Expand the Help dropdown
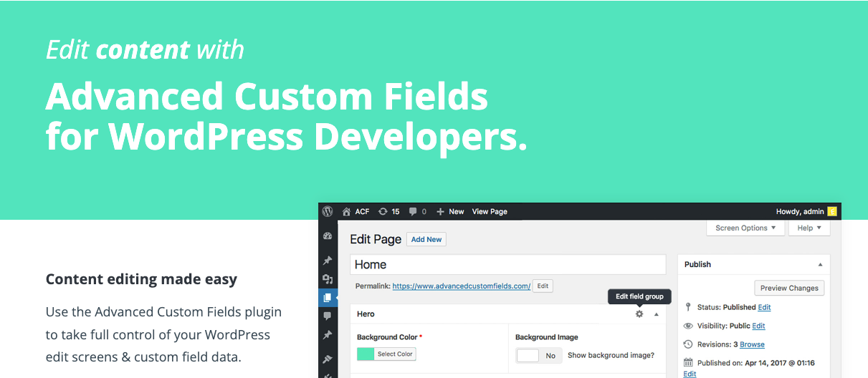The image size is (868, 378). [x=809, y=228]
